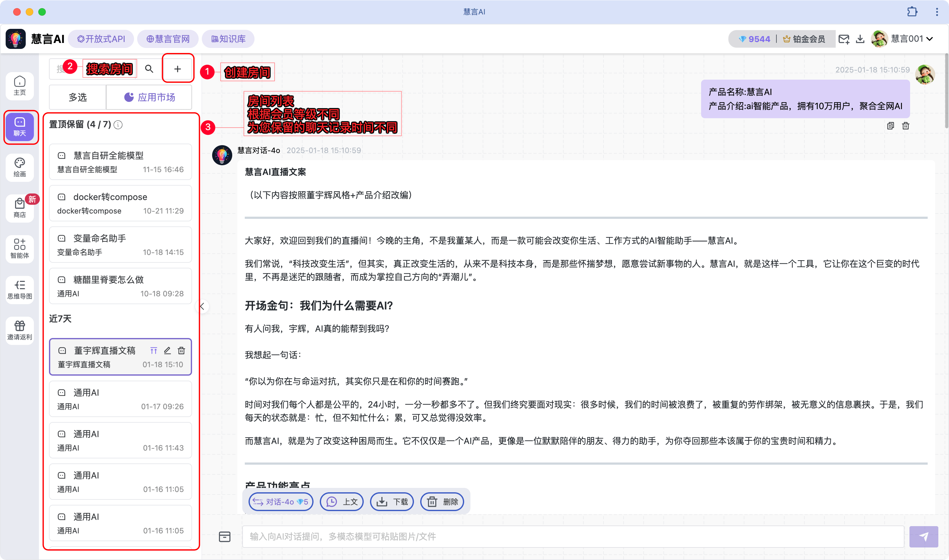The image size is (949, 560).
Task: Click the user avatar beside the message
Action: tap(925, 74)
